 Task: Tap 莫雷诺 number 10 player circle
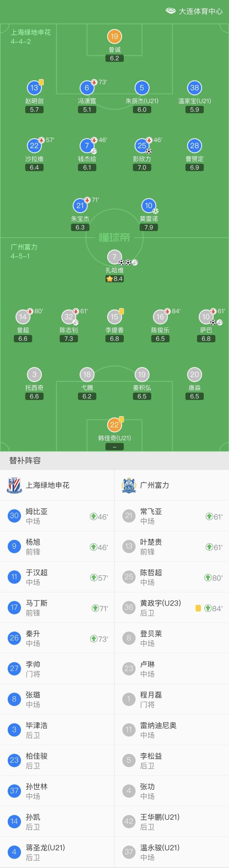click(148, 205)
